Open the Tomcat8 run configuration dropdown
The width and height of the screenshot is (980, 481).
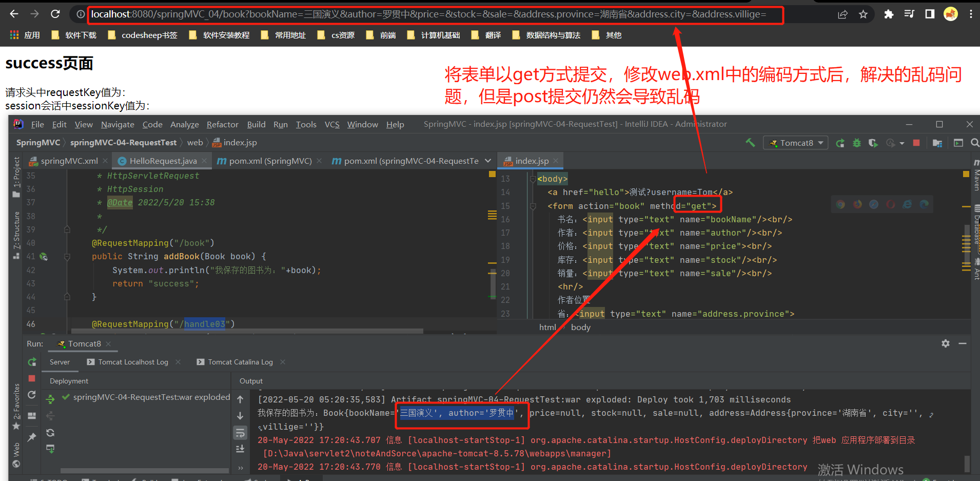pos(796,143)
